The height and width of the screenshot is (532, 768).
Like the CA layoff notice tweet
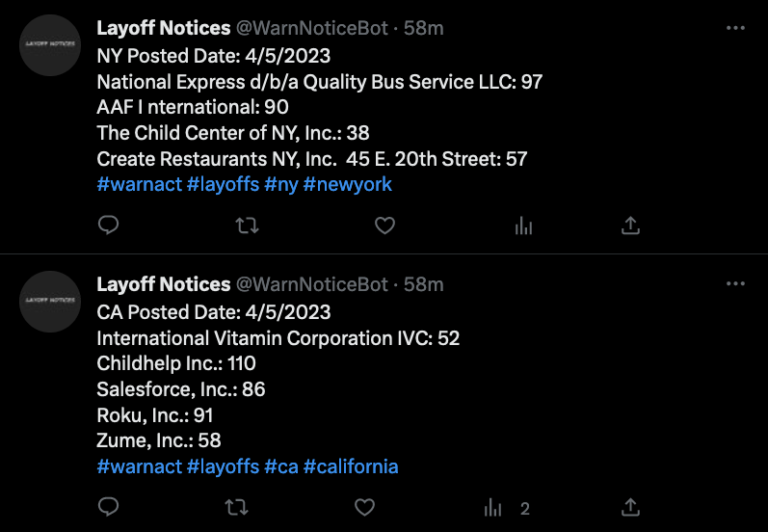364,507
